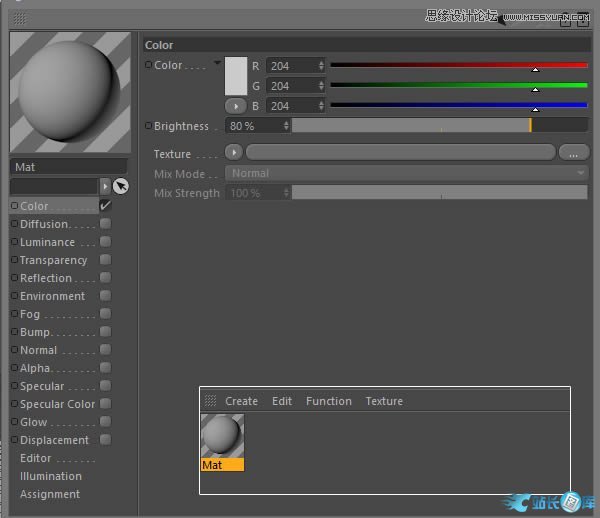Select the Mat thumbnail in Material Manager
This screenshot has width=600, height=518.
pos(222,441)
